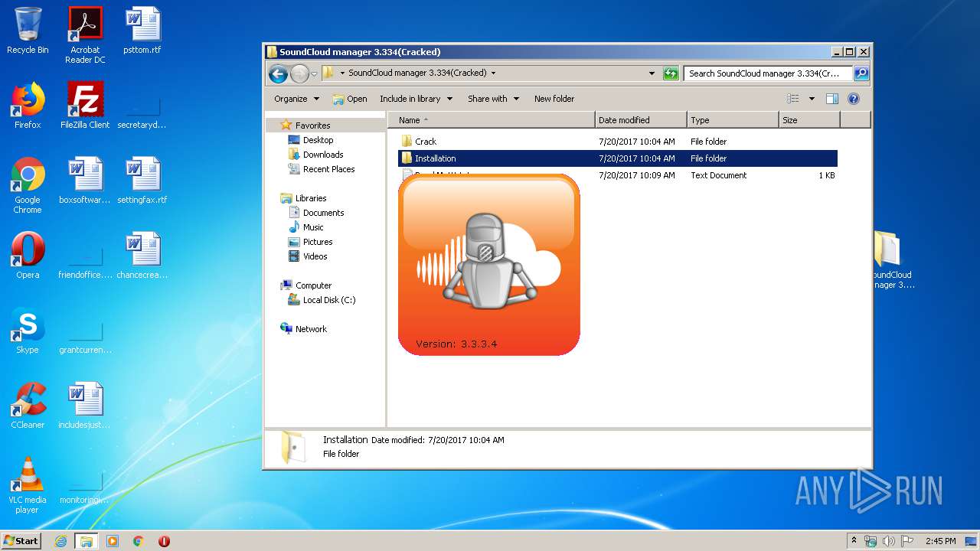Launch Google Chrome desktop shortcut

click(28, 186)
